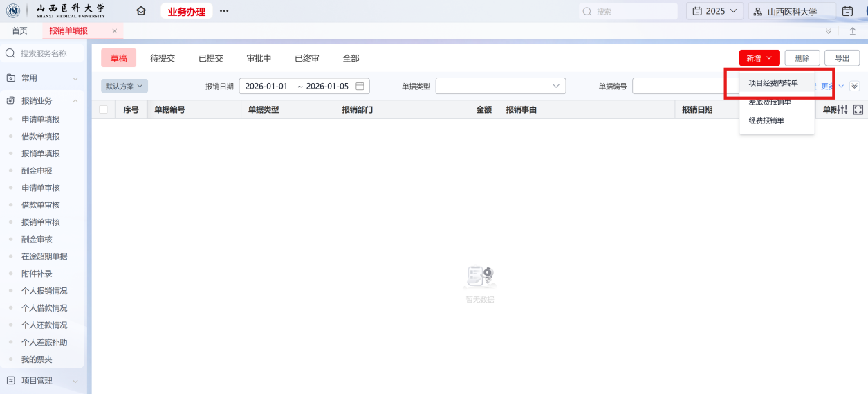This screenshot has width=868, height=394.
Task: Click the calendar icon at top right
Action: (847, 11)
